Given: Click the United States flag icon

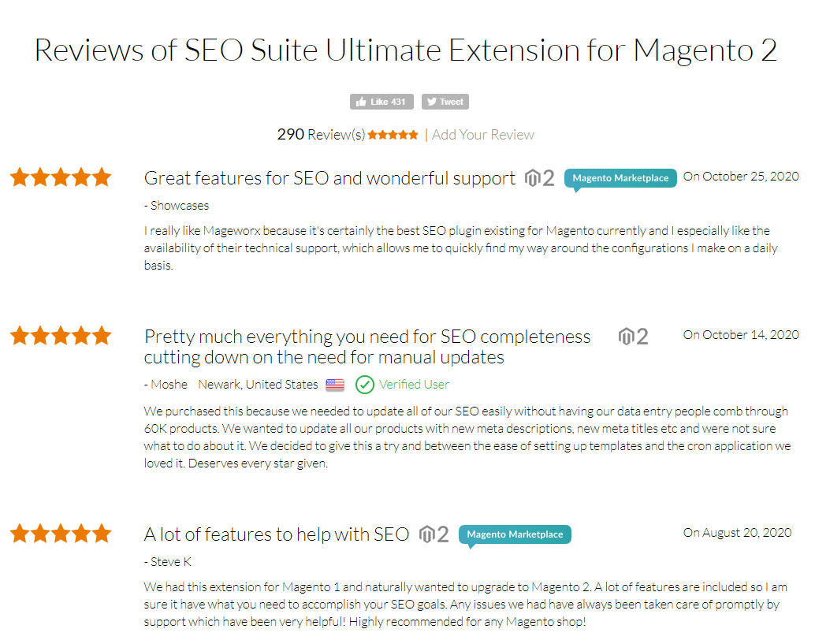Looking at the screenshot, I should coord(334,384).
